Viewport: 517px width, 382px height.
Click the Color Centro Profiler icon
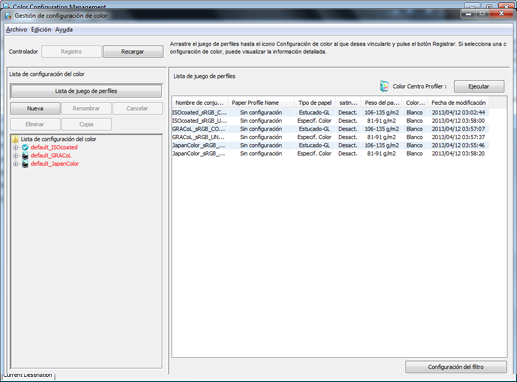click(x=384, y=86)
